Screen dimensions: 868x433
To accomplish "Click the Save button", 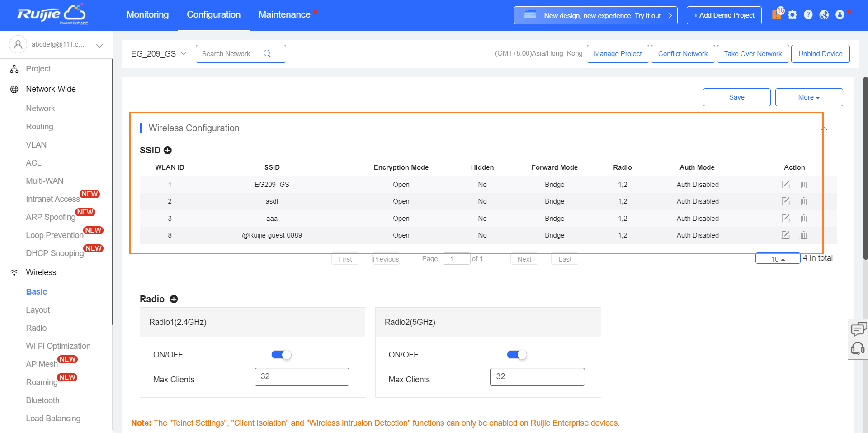I will (737, 97).
